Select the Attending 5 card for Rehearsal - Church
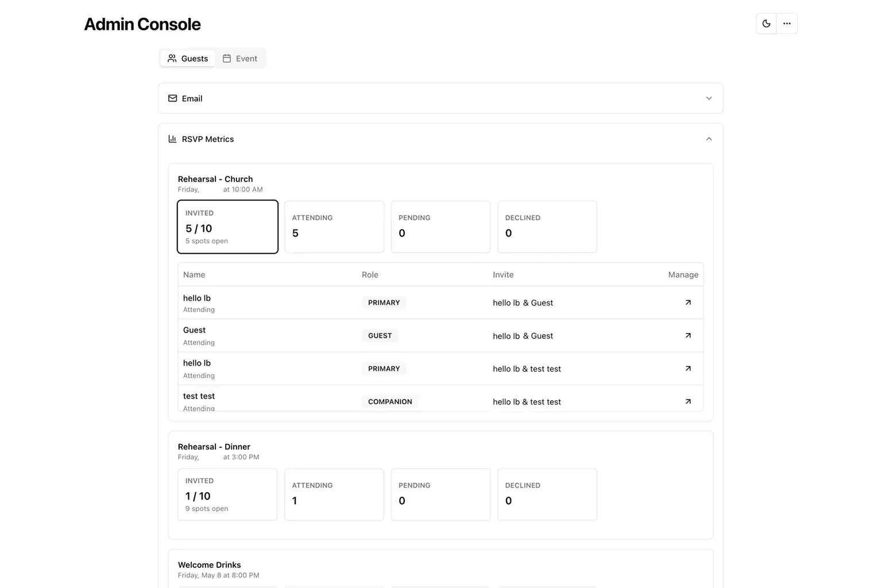 [334, 227]
